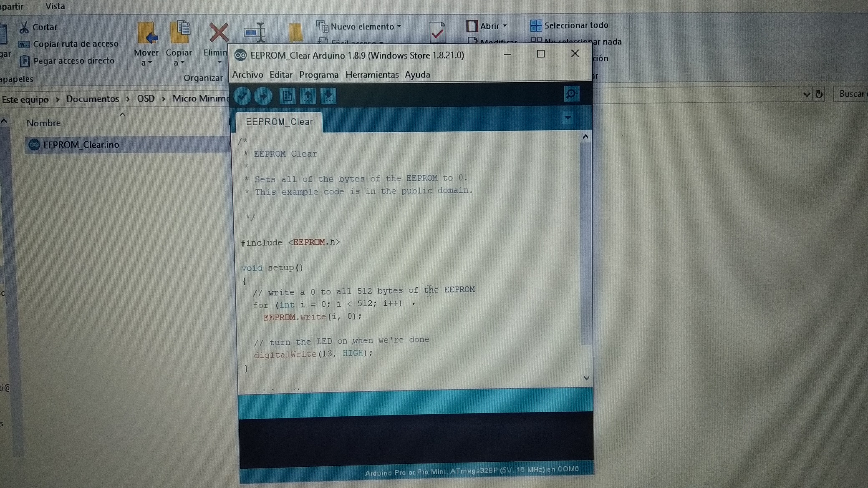Click the Verify sketch checkmark button

242,96
